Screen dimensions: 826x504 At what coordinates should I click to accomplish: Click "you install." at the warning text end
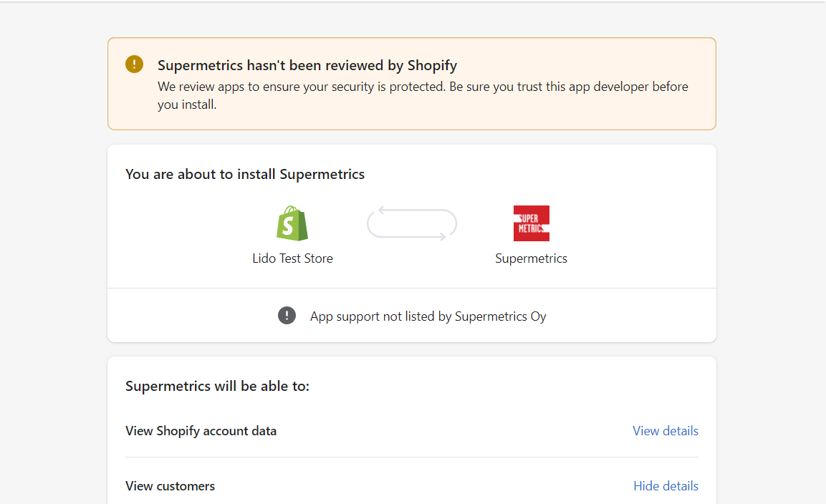186,105
